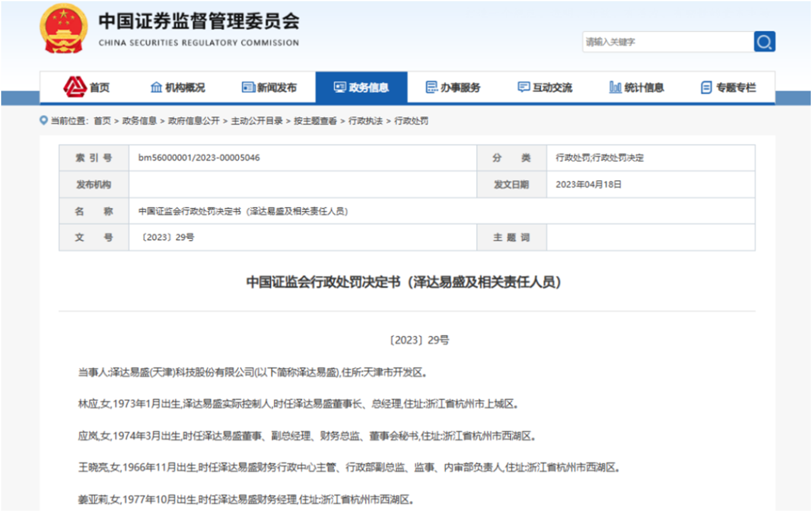Image resolution: width=812 pixels, height=512 pixels.
Task: Open the 统计信息 navigation tab
Action: (637, 87)
